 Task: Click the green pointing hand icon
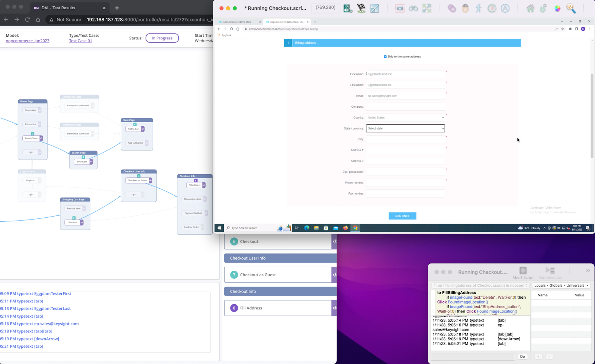[544, 8]
